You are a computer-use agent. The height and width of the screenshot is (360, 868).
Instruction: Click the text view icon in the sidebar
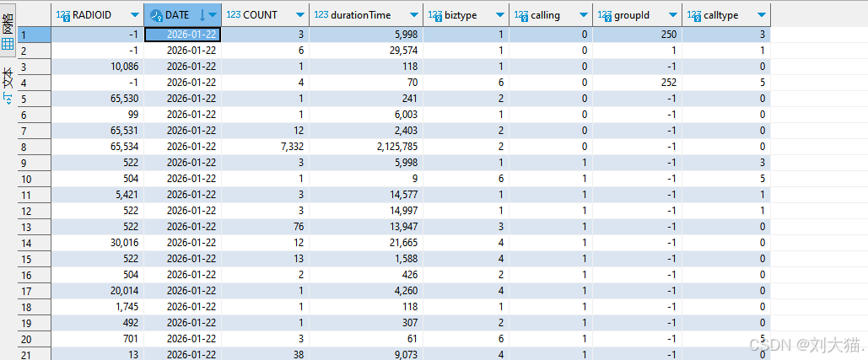pyautogui.click(x=8, y=99)
